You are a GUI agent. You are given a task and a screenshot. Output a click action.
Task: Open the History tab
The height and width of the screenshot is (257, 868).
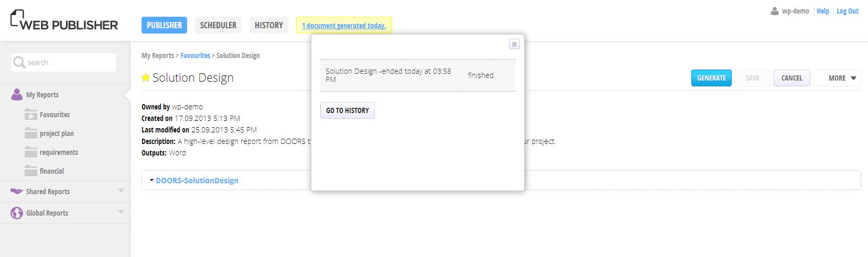(x=268, y=25)
